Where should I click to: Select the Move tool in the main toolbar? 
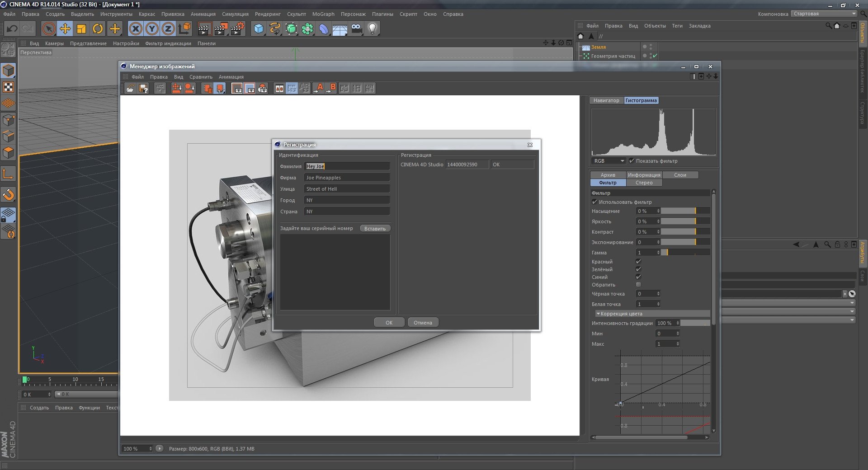pos(65,29)
